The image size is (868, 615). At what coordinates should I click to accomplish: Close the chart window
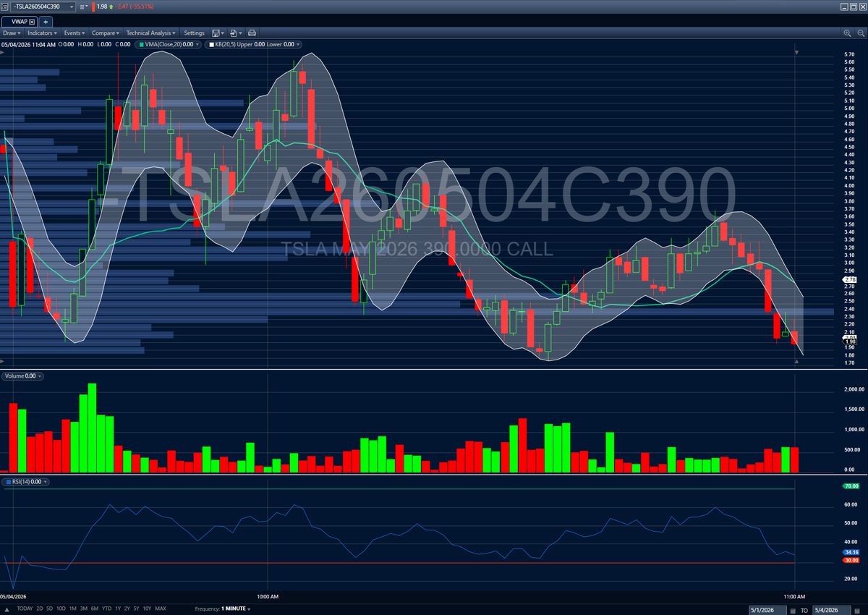pos(861,7)
